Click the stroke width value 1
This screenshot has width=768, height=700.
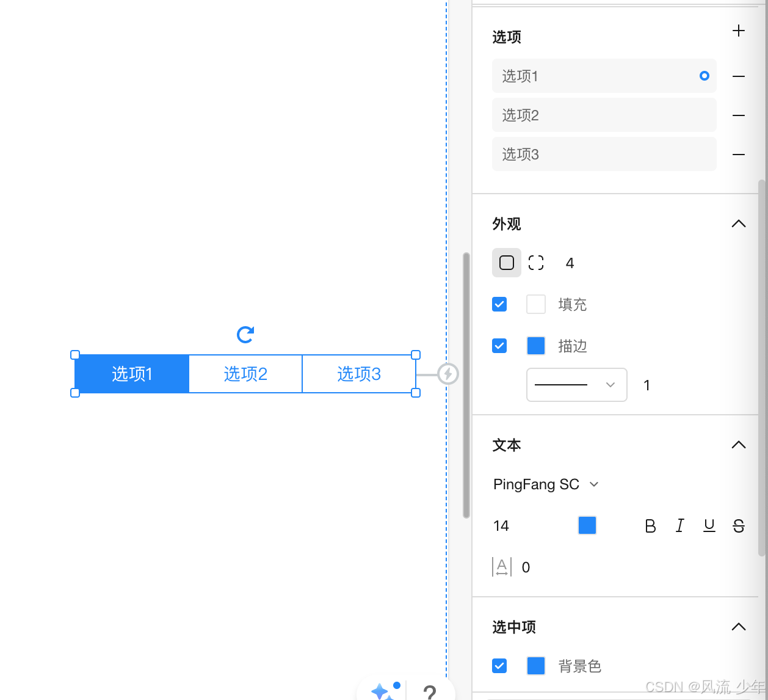click(x=647, y=385)
